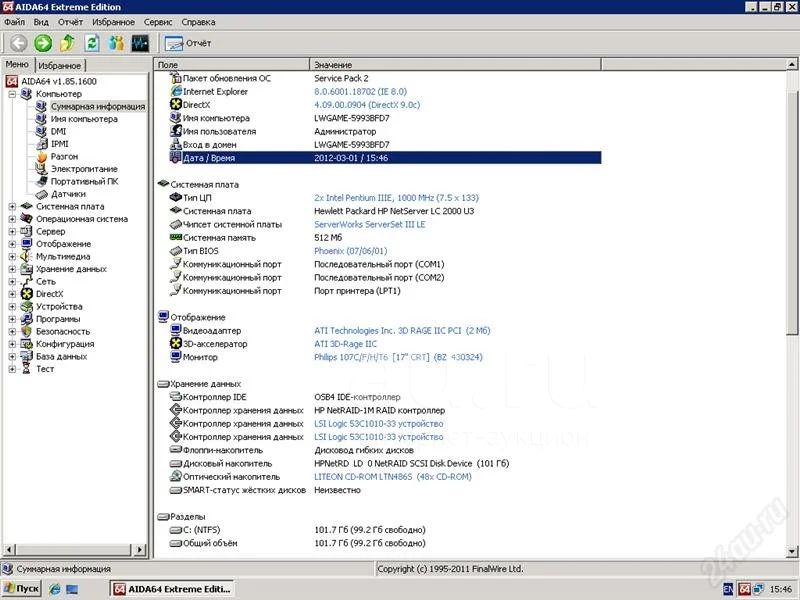Open the Вид menu
Viewport: 800px width, 600px height.
[x=41, y=22]
